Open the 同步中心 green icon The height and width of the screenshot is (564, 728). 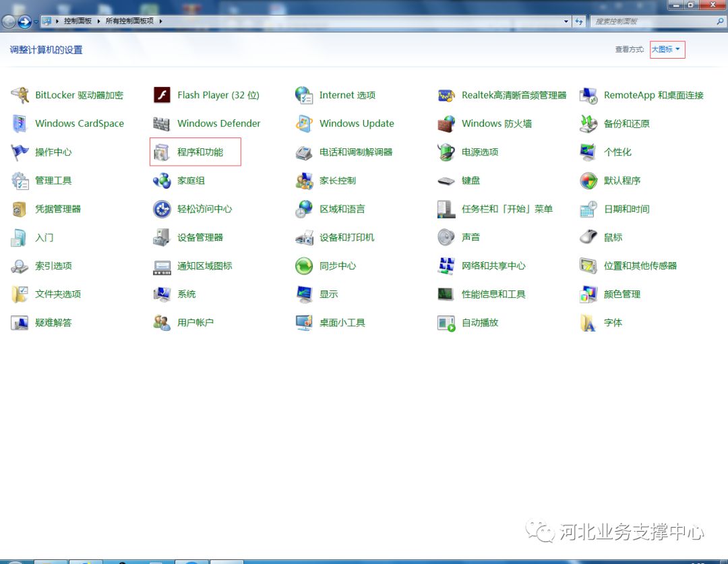pos(304,266)
